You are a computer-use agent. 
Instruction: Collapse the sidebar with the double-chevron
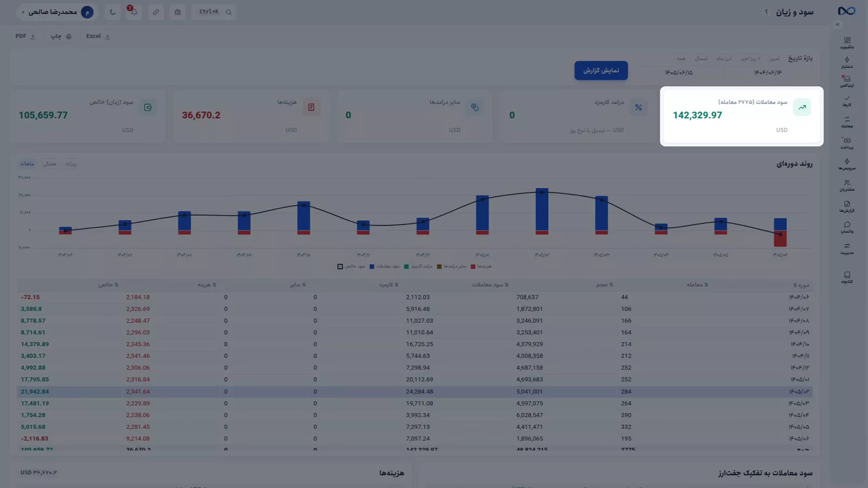(x=838, y=24)
